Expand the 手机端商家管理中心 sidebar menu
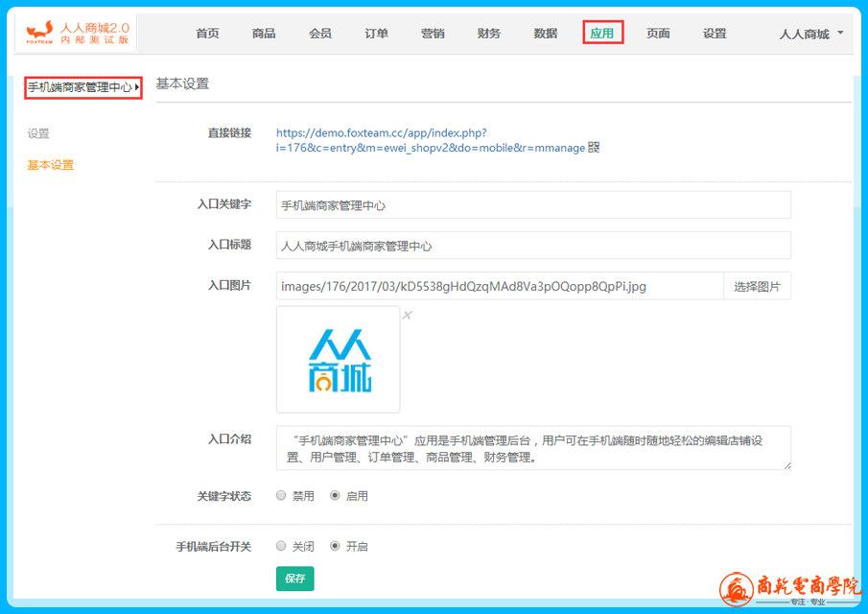868x614 pixels. click(83, 88)
